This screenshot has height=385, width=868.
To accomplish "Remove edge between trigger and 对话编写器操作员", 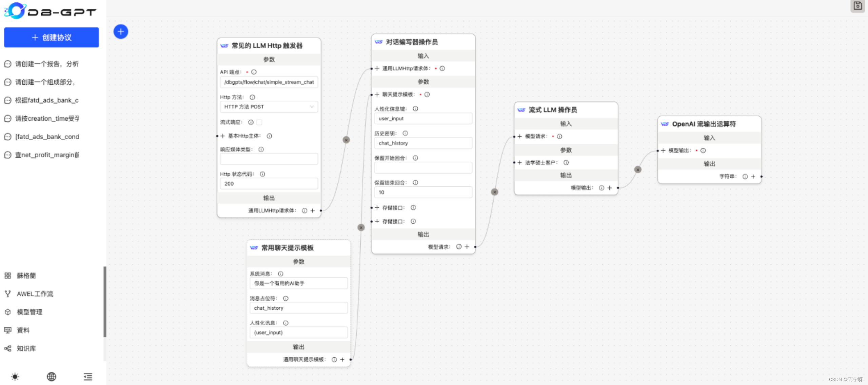I will (346, 140).
